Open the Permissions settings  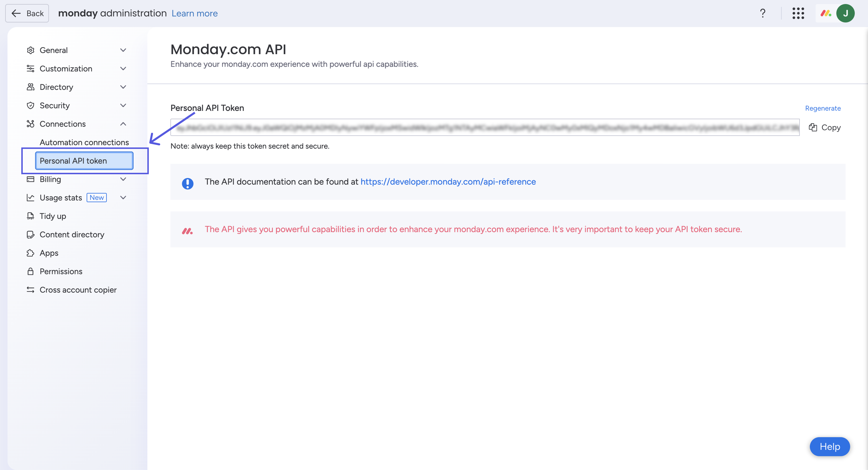pyautogui.click(x=61, y=271)
